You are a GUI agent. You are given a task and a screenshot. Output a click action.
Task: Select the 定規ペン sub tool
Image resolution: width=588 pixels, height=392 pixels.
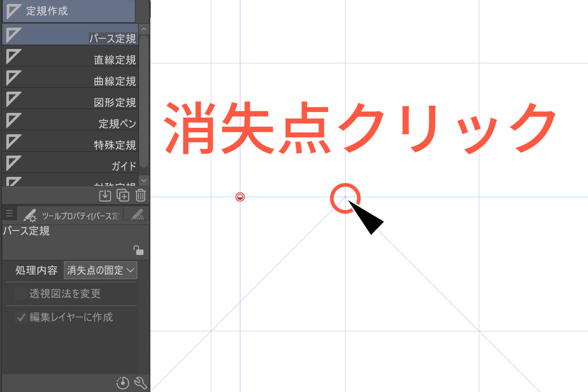pyautogui.click(x=70, y=120)
